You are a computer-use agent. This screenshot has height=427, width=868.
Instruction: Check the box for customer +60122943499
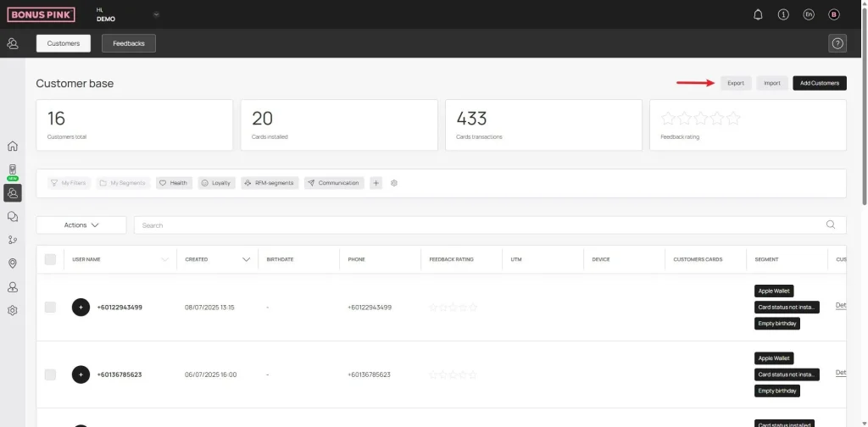[50, 307]
